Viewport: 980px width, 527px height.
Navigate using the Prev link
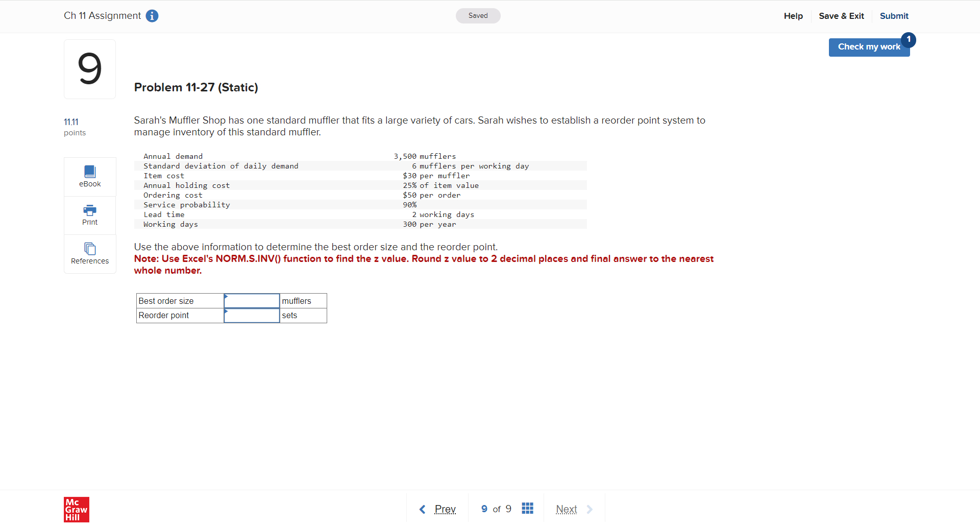[x=445, y=509]
